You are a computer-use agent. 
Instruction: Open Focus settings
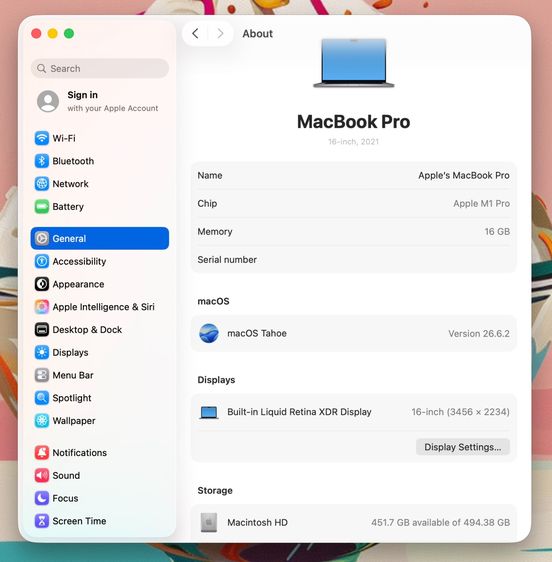click(x=100, y=498)
